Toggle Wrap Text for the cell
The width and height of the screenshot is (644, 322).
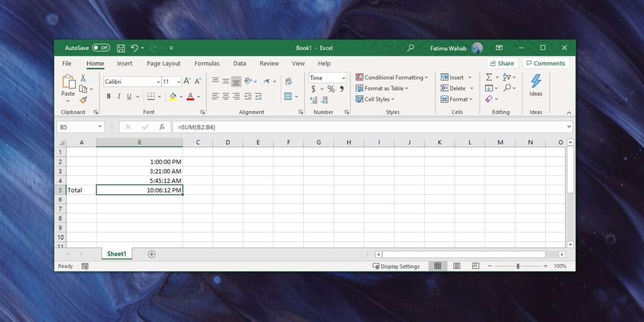289,80
